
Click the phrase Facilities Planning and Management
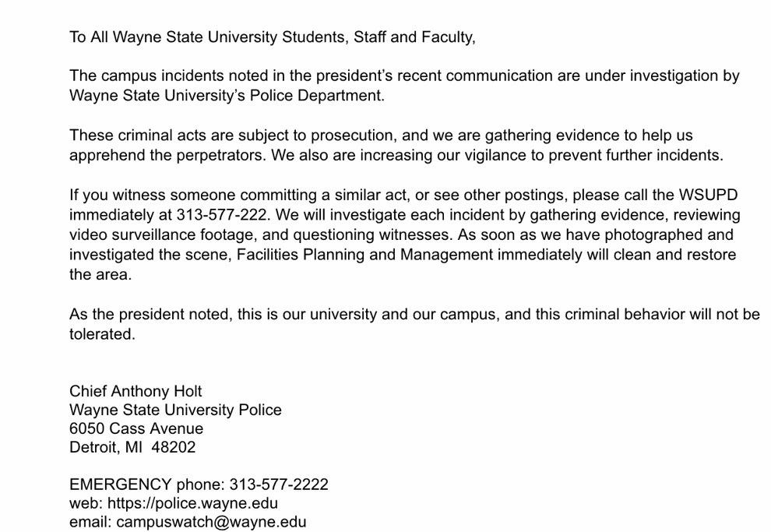point(364,255)
